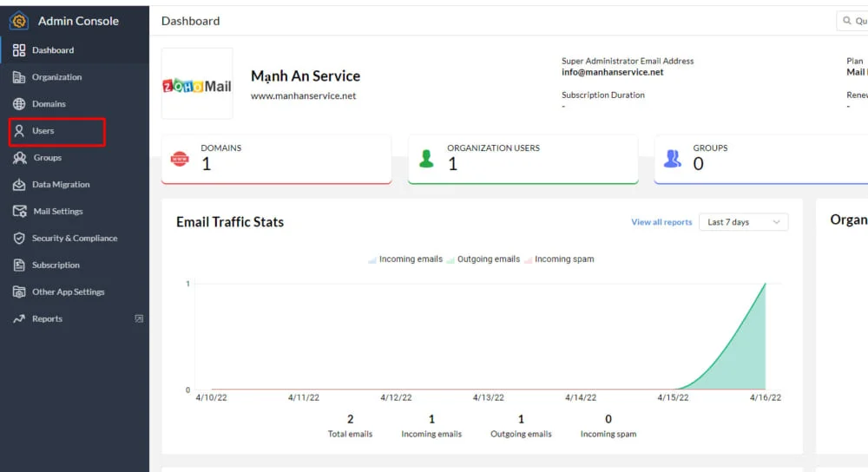Open the Last 7 days dropdown
The image size is (868, 472).
click(743, 222)
